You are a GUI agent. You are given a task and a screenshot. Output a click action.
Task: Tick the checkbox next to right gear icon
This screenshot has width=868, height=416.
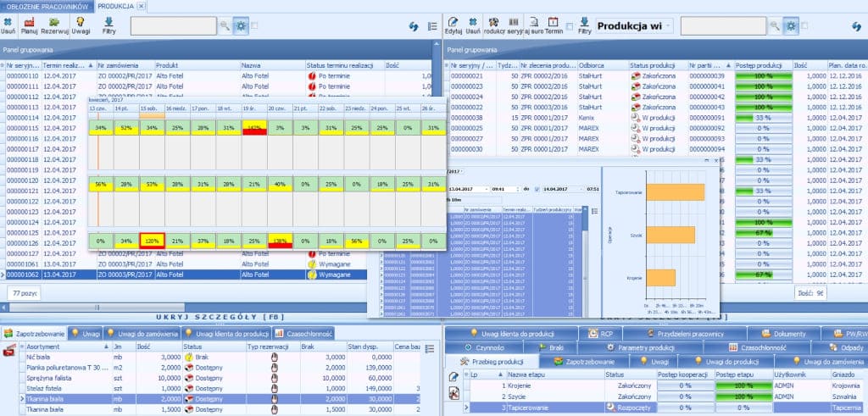coord(804,25)
